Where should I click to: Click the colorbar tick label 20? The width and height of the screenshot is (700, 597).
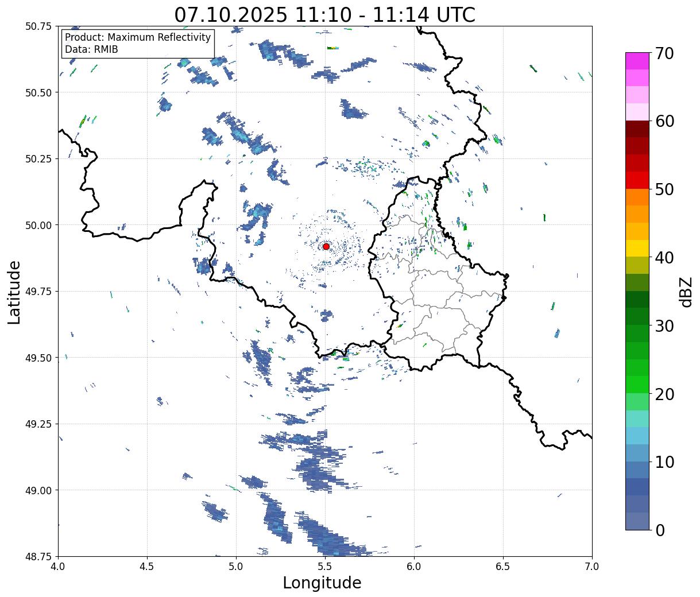(664, 394)
